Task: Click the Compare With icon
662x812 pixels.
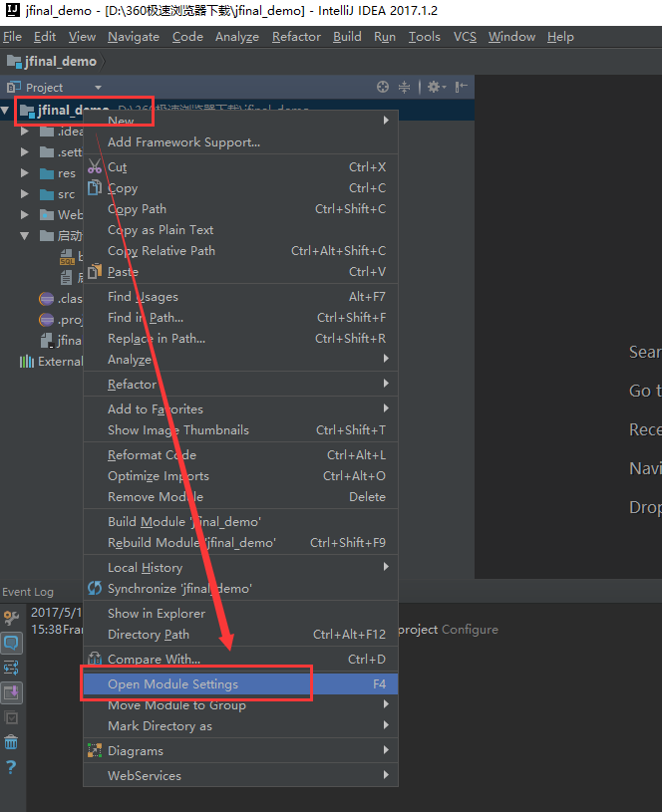Action: coord(95,659)
